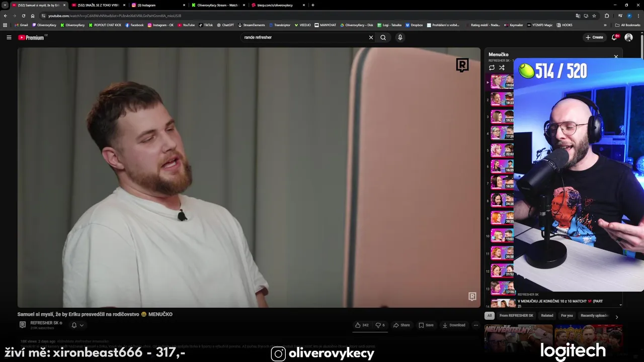Click the browser home icon

tap(33, 16)
